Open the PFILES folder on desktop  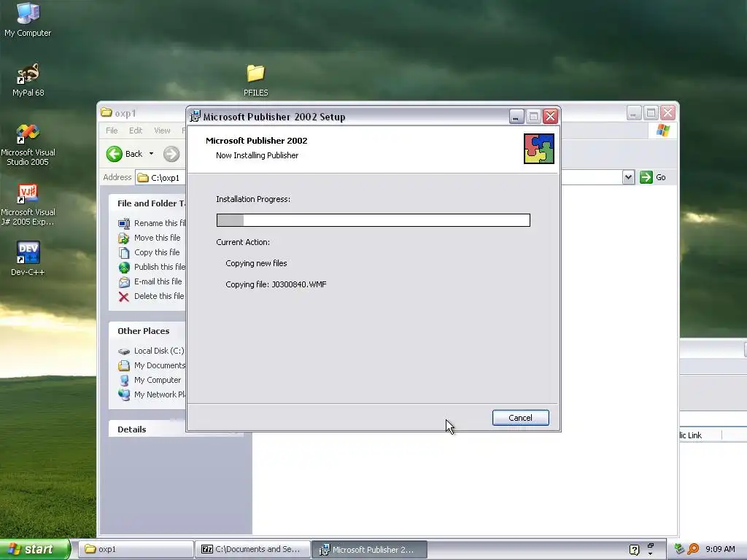click(x=256, y=80)
